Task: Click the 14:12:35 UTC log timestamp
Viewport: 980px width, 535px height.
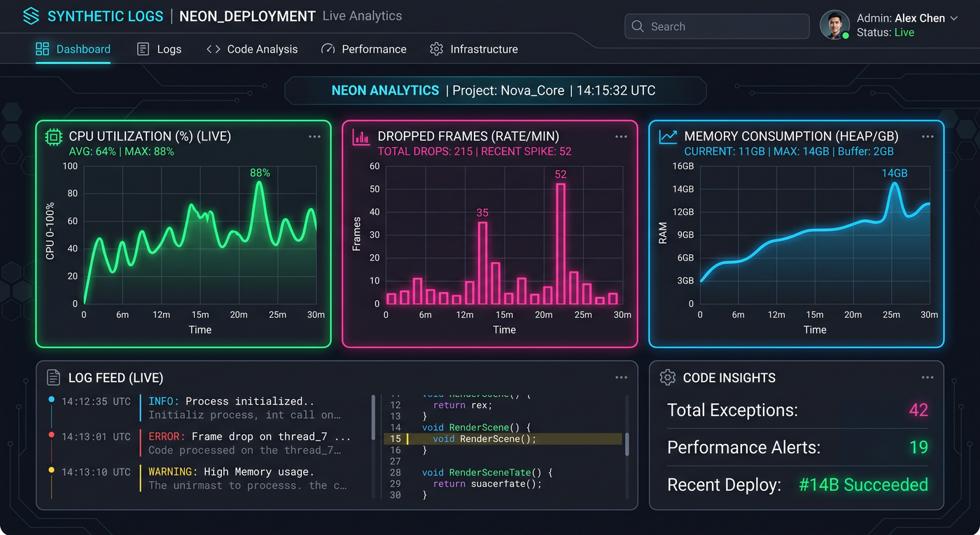Action: pyautogui.click(x=96, y=402)
